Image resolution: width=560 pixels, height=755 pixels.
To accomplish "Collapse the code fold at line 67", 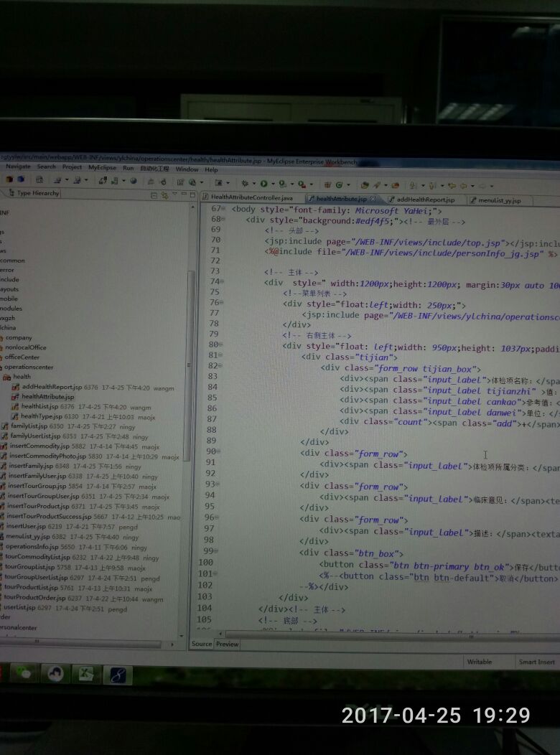I will pos(223,210).
